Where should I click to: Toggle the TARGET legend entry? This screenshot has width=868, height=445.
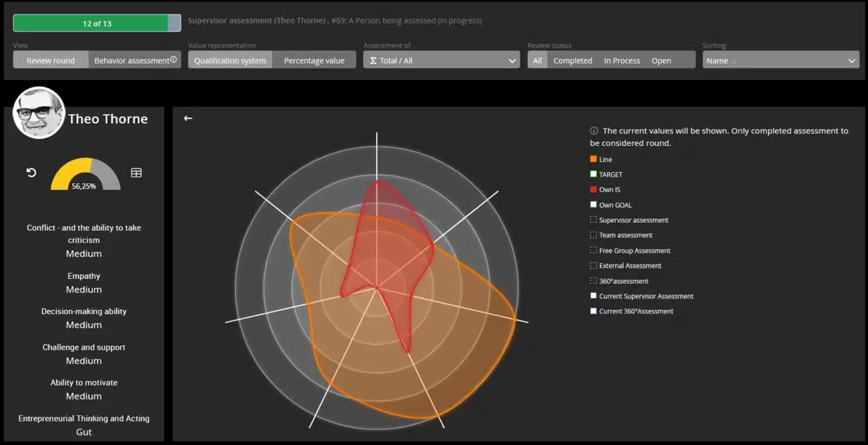pyautogui.click(x=593, y=174)
